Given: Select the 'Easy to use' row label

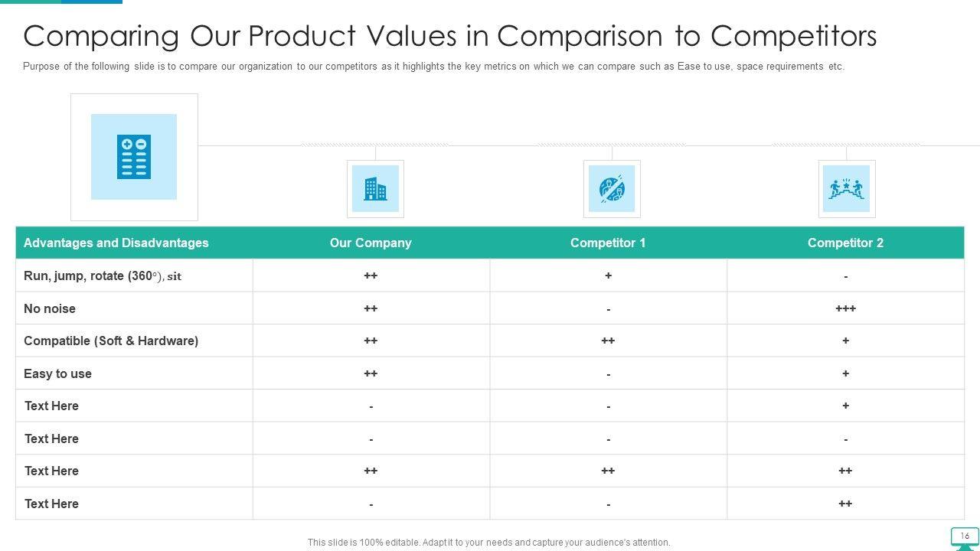Looking at the screenshot, I should point(57,373).
